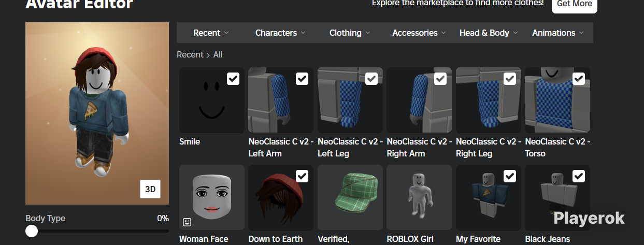Equip the green plaid Verified cap
The image size is (644, 245).
(x=350, y=197)
